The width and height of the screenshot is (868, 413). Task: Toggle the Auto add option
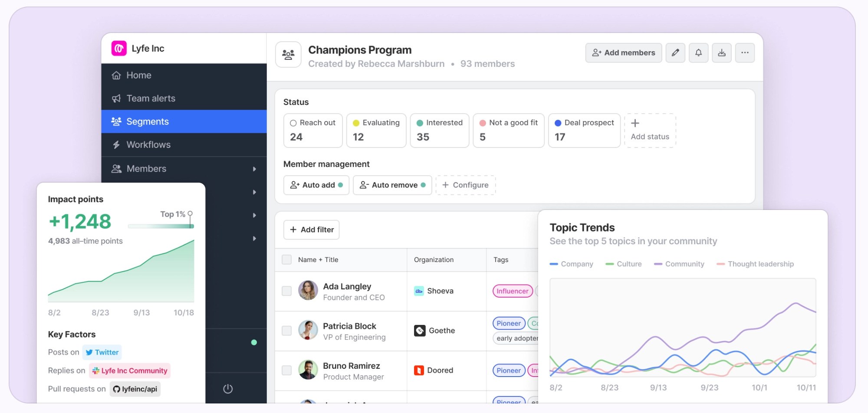click(x=316, y=185)
